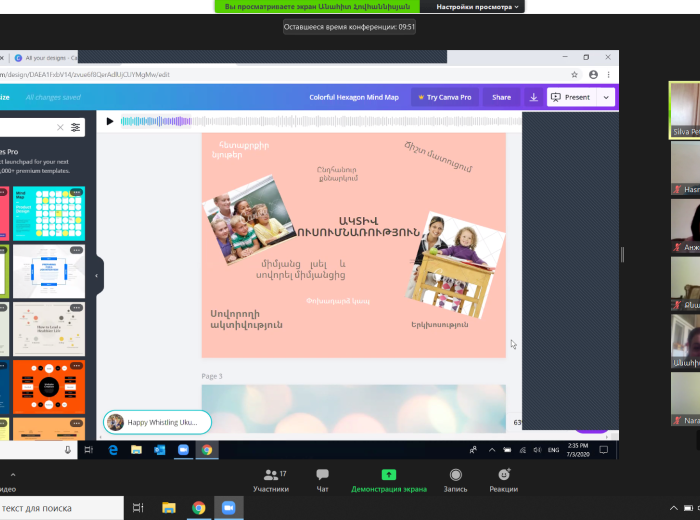Open the notification center in shared taskbar
The height and width of the screenshot is (520, 700).
(604, 450)
